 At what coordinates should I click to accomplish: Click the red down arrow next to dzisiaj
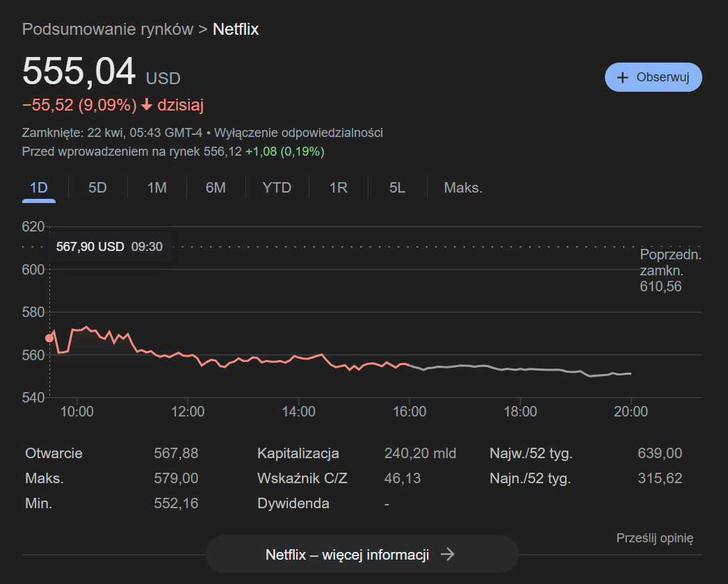pyautogui.click(x=147, y=105)
